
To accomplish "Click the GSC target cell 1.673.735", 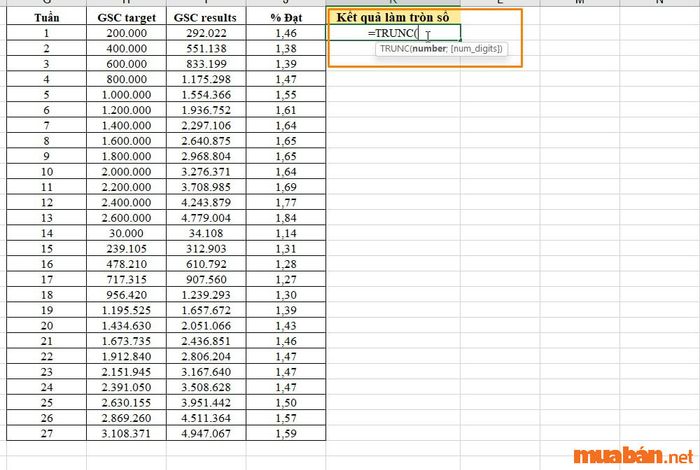I will 126,341.
